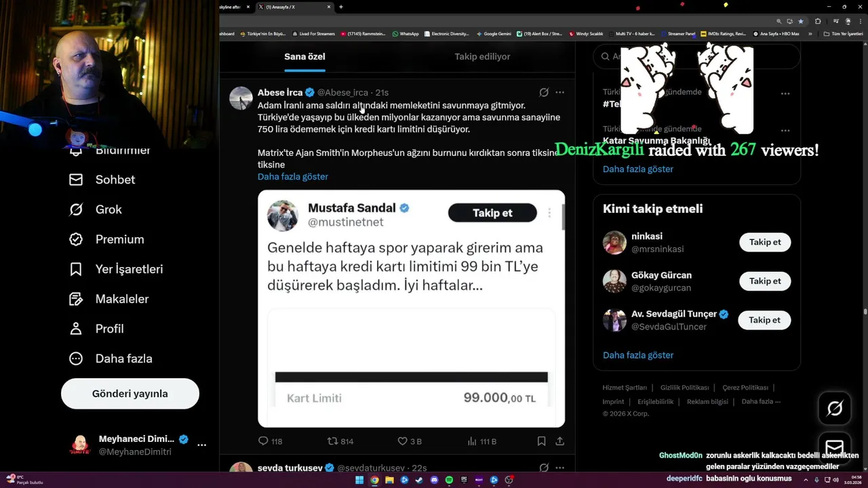Switch to Sana özel tab
This screenshot has width=868, height=488.
304,56
